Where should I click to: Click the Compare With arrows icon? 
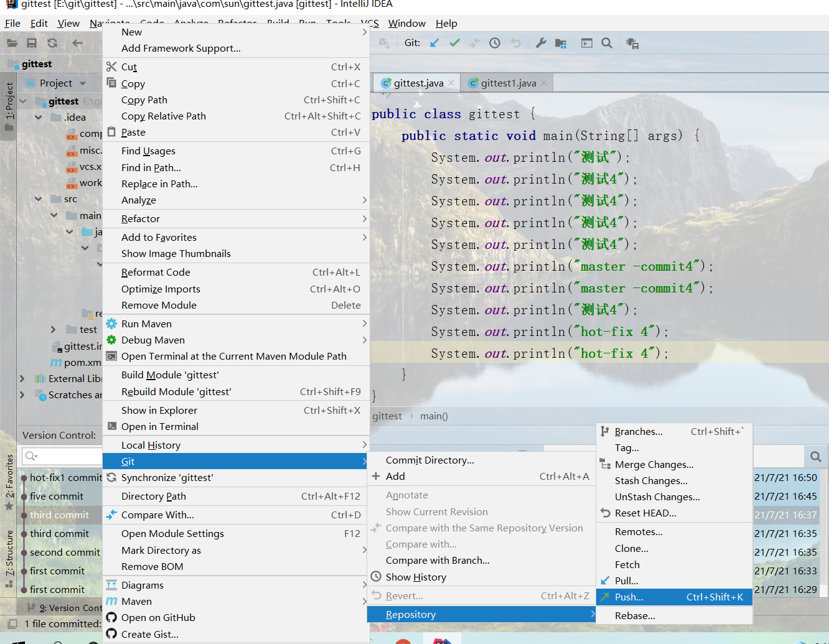click(x=111, y=515)
